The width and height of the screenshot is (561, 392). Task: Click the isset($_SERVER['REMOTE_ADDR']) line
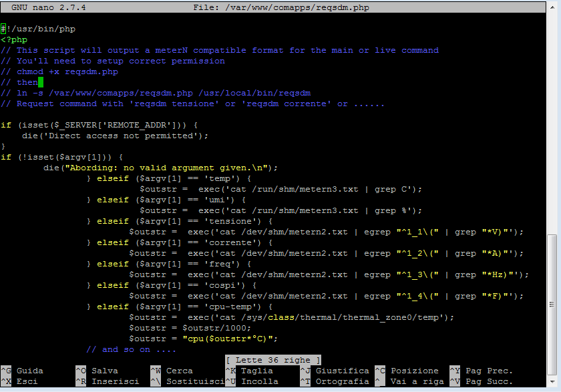pos(99,125)
